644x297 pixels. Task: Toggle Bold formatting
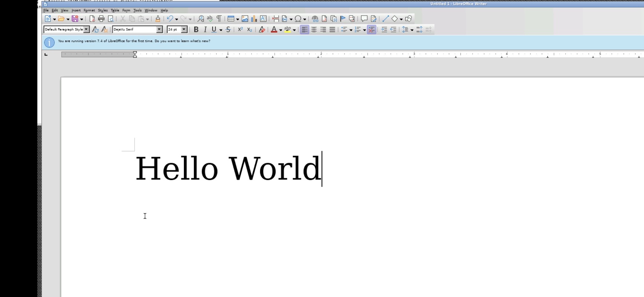pyautogui.click(x=196, y=30)
